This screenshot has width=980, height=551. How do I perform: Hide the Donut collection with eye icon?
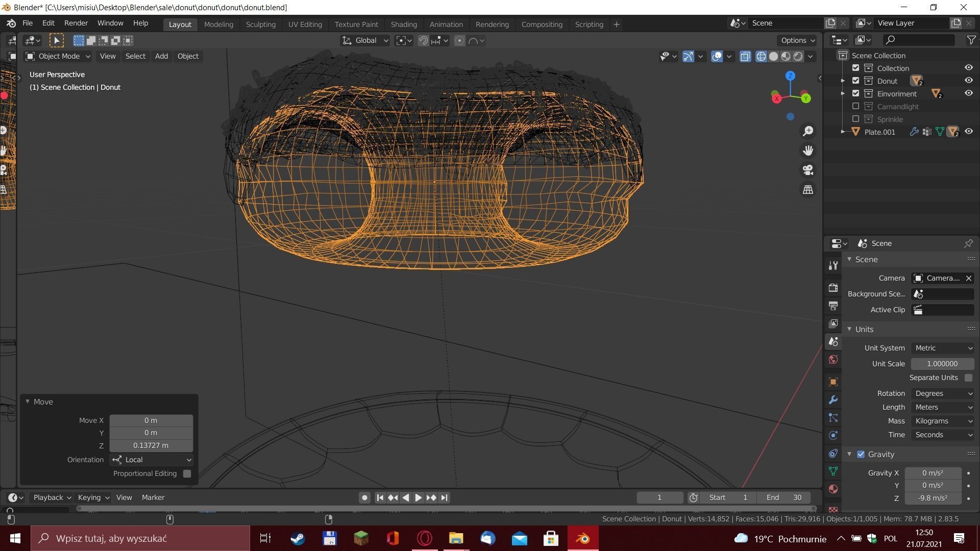968,81
